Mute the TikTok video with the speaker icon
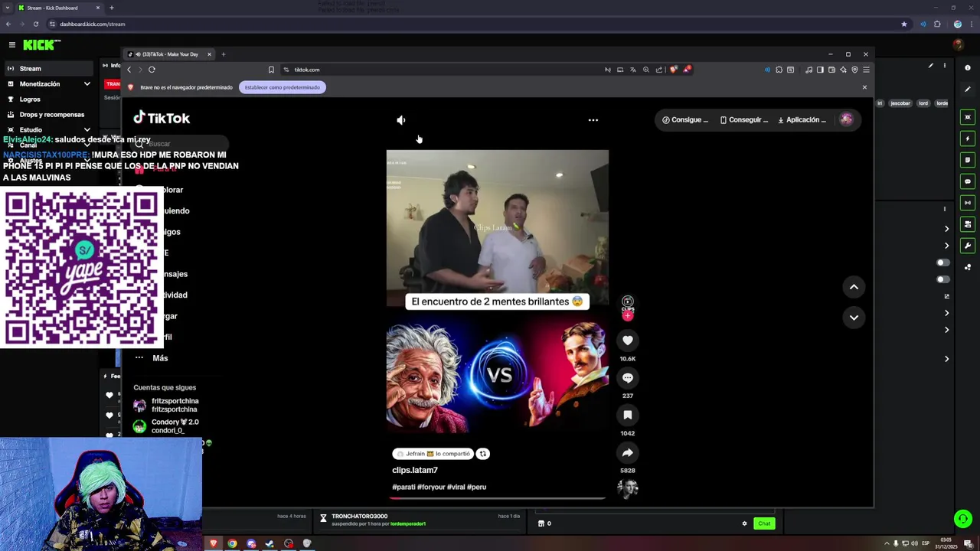Viewport: 980px width, 551px height. click(x=400, y=120)
